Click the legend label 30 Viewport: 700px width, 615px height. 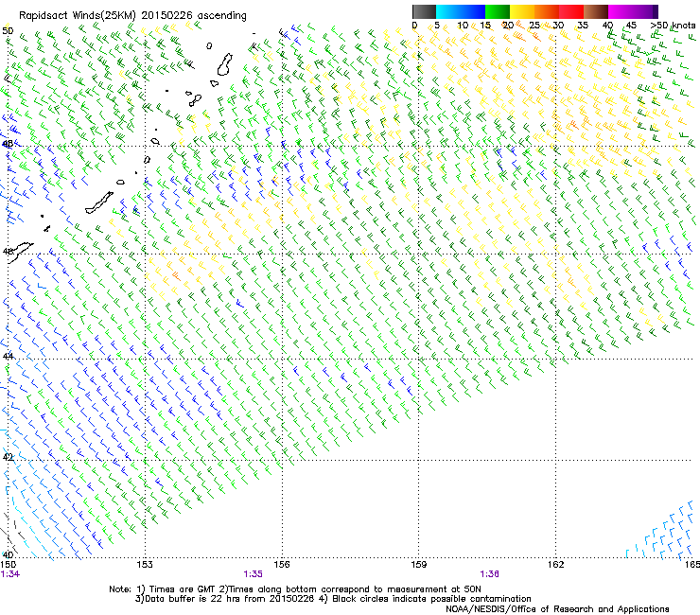(x=558, y=26)
